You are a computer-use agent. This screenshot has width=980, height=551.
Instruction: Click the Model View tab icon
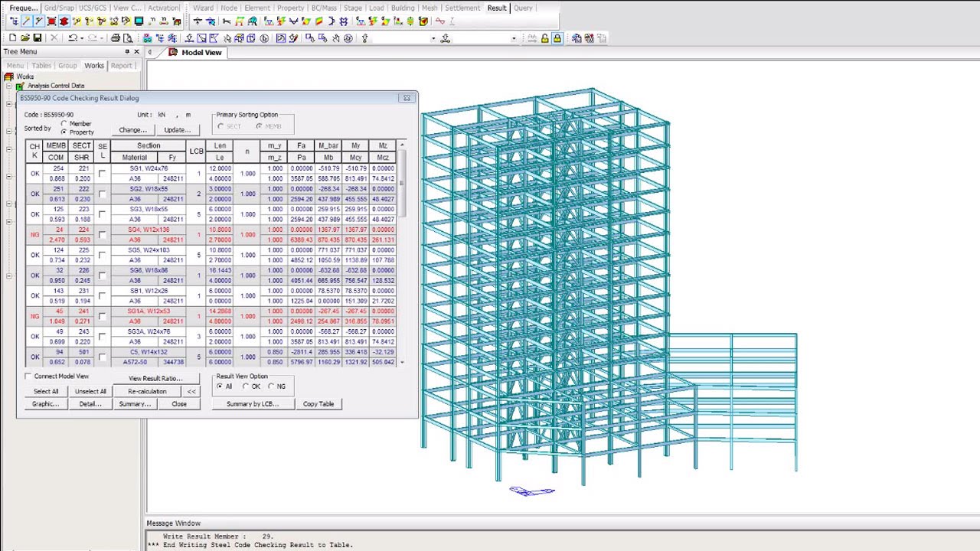(x=174, y=52)
